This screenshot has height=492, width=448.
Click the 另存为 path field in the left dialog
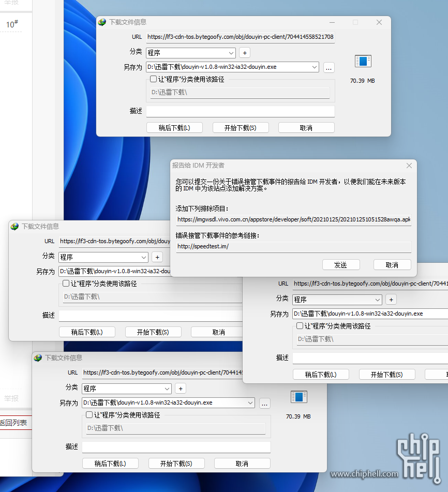pyautogui.click(x=114, y=272)
